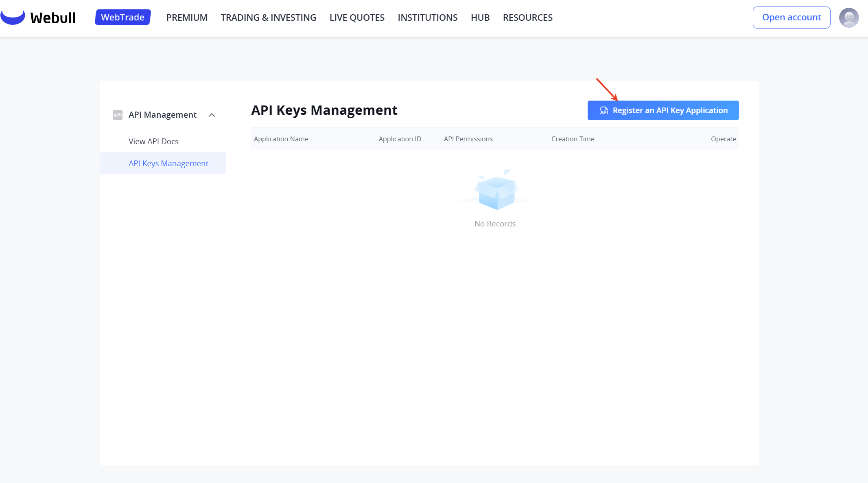Collapse the API Management chevron
Screen dimensions: 868x483
click(x=212, y=115)
